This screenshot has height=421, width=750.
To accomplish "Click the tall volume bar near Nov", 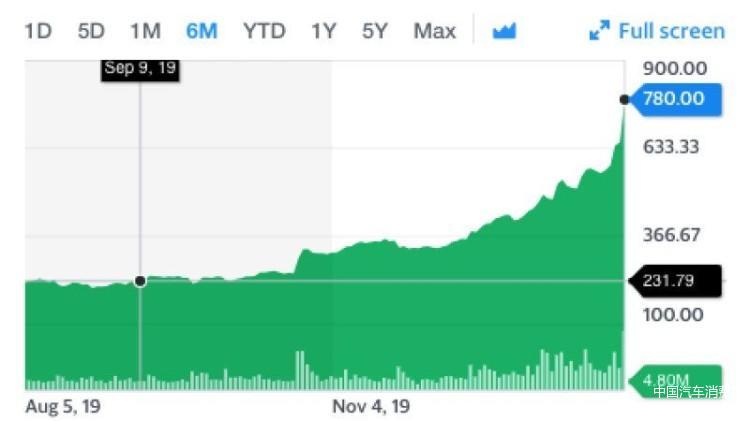I will (x=300, y=370).
